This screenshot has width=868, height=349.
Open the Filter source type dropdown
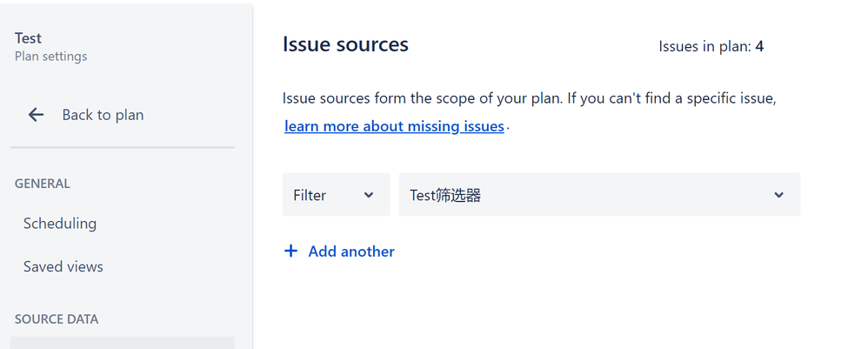[x=336, y=194]
